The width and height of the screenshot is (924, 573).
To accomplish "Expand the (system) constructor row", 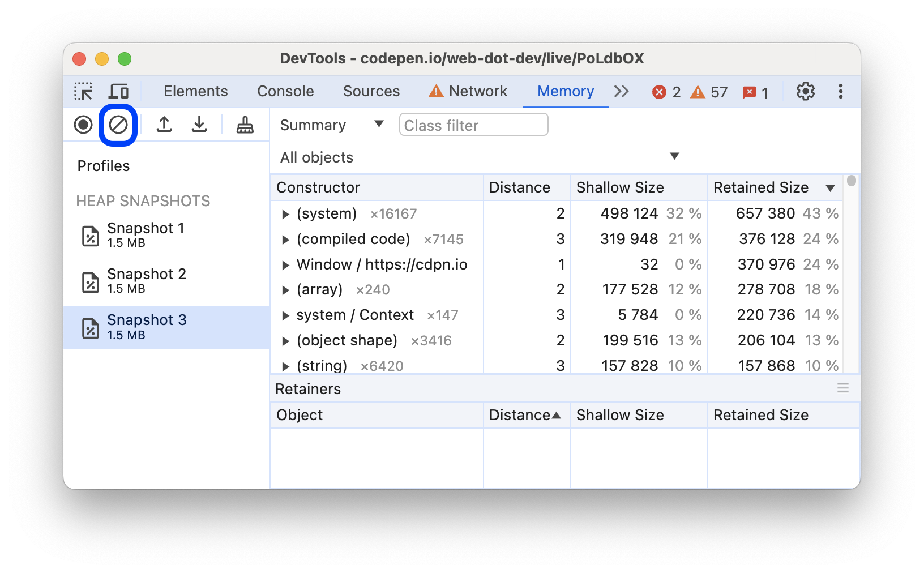I will click(285, 213).
